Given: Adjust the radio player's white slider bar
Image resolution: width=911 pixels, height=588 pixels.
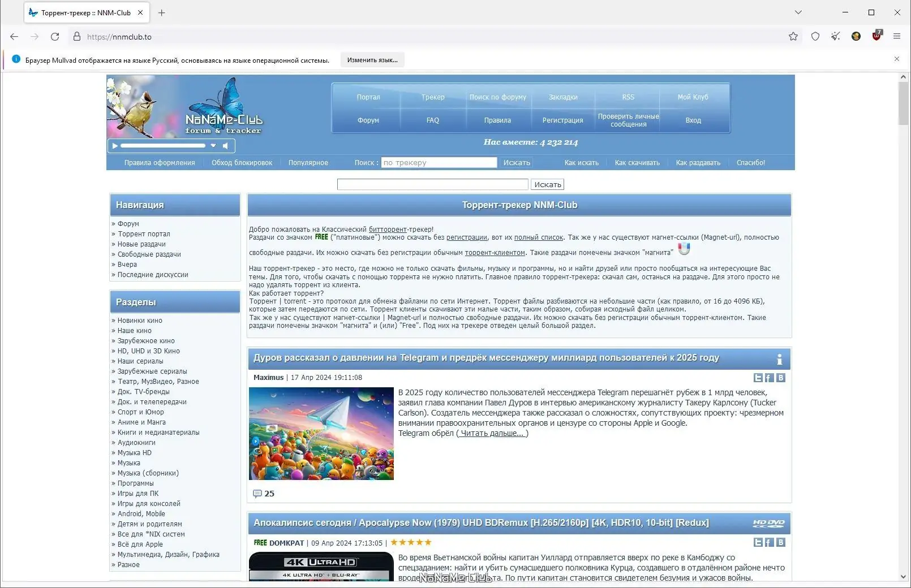Looking at the screenshot, I should [163, 146].
